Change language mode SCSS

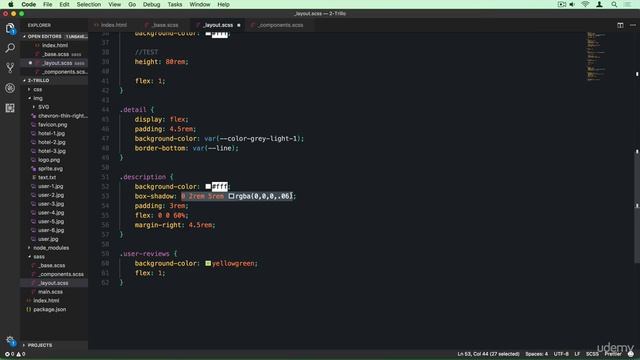click(x=592, y=354)
